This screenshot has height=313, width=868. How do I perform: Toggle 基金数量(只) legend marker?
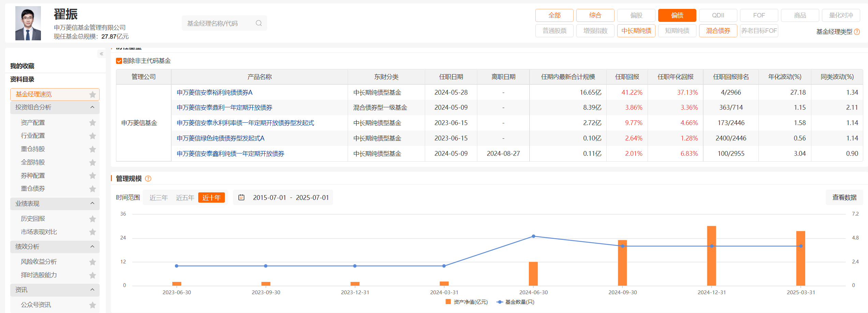tap(500, 302)
